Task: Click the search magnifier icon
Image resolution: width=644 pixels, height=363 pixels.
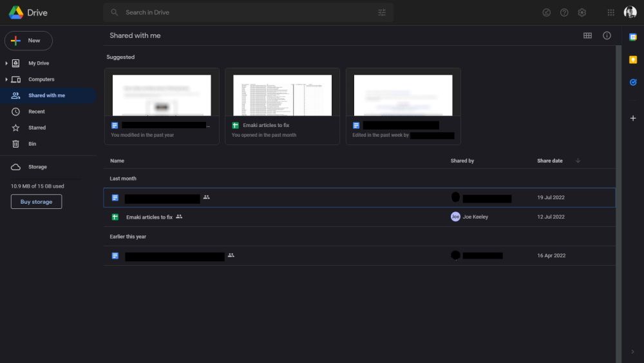Action: [115, 12]
